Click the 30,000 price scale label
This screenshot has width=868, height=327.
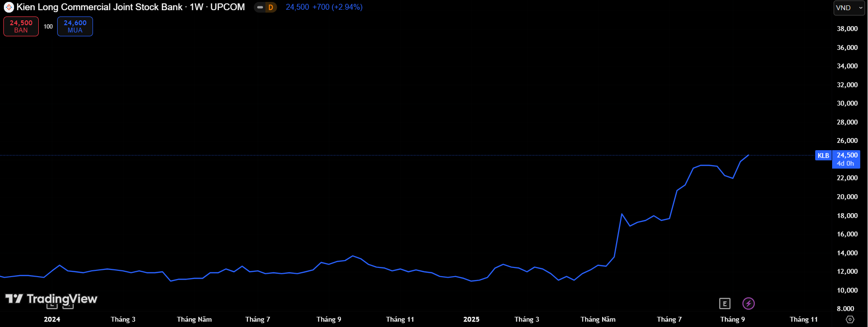[847, 103]
